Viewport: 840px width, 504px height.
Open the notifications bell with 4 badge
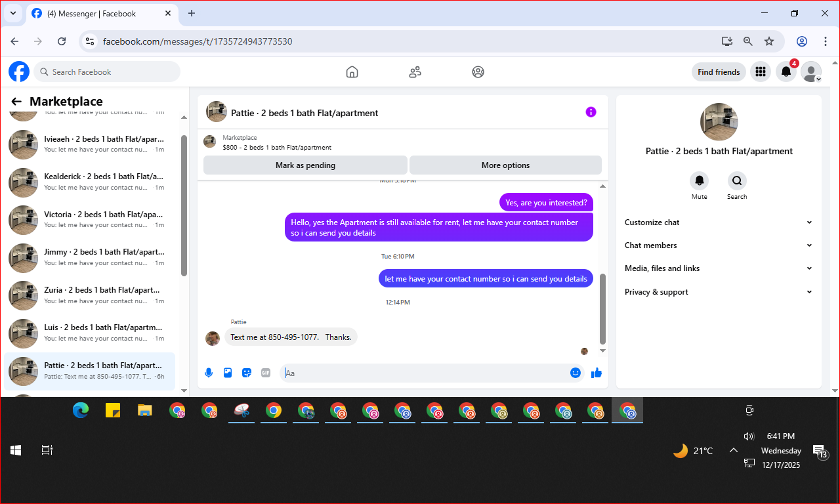tap(786, 72)
